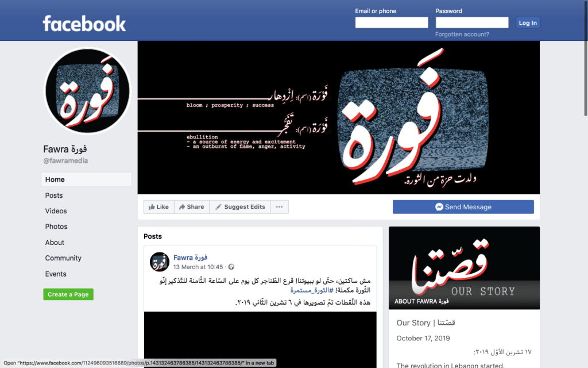
Task: Open the Community sidebar item
Action: 63,258
